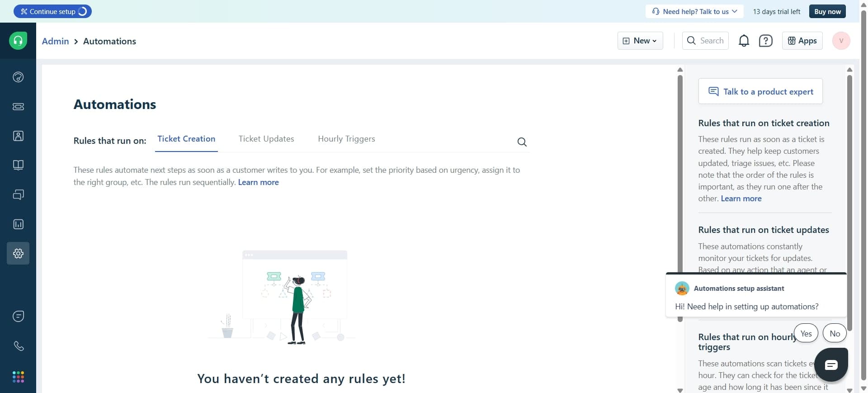
Task: Open the user avatar profile menu
Action: (841, 41)
